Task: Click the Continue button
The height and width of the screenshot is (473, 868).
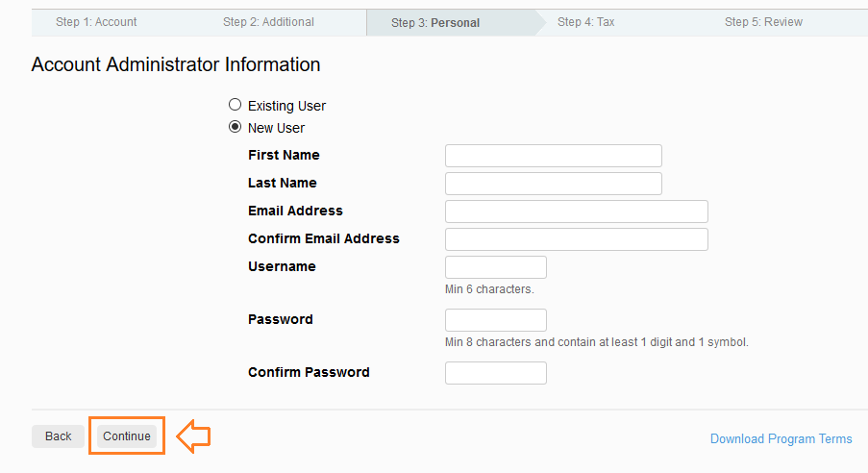Action: [127, 436]
